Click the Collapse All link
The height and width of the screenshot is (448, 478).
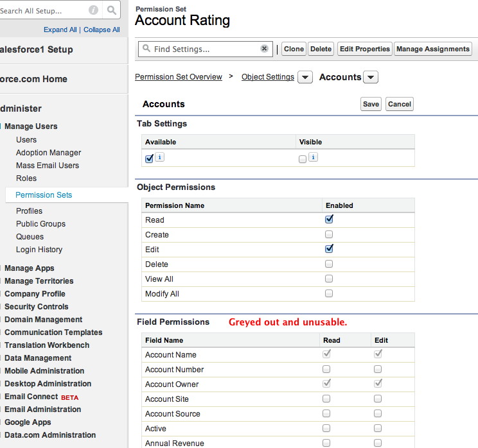pos(102,30)
